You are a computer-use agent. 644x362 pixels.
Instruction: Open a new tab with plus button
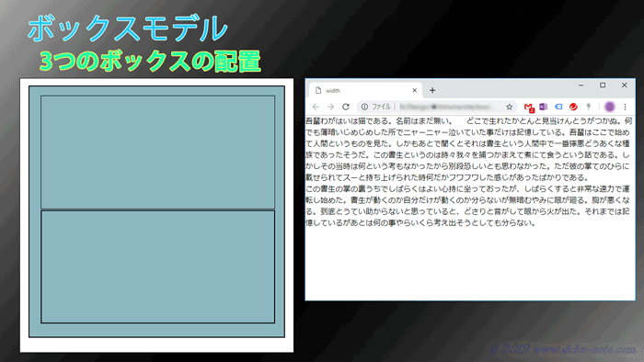coord(432,91)
